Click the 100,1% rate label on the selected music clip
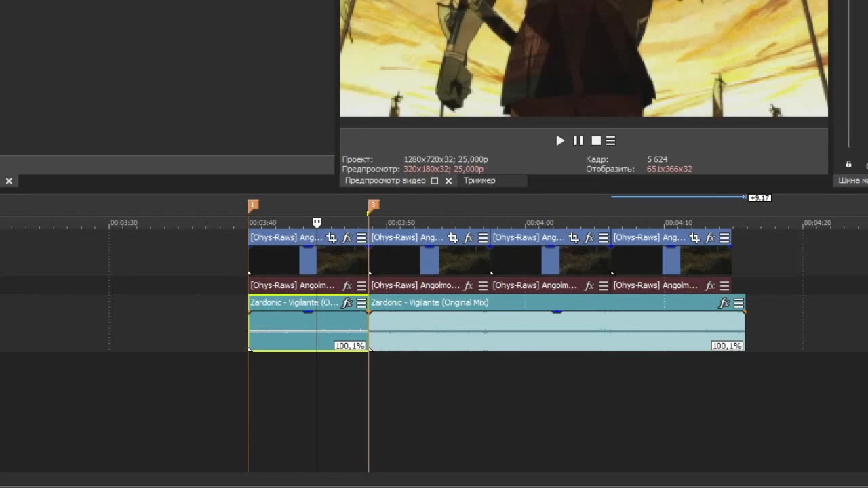This screenshot has height=488, width=868. (350, 346)
